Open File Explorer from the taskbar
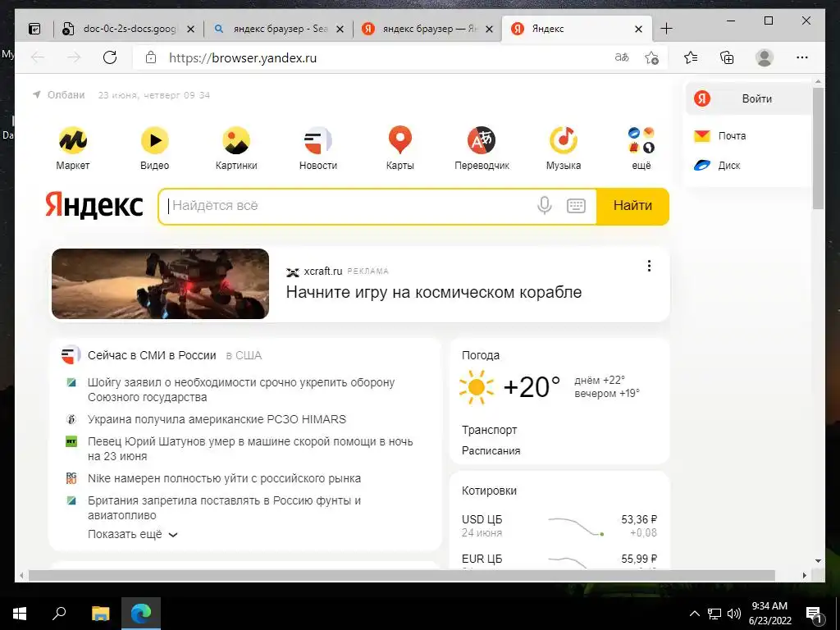840x630 pixels. tap(100, 614)
